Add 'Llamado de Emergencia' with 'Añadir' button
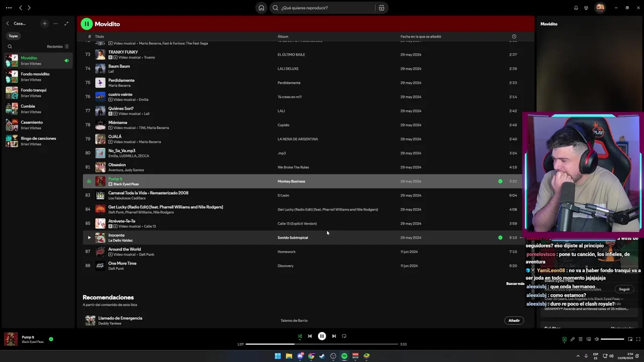This screenshot has width=644, height=362. click(514, 320)
